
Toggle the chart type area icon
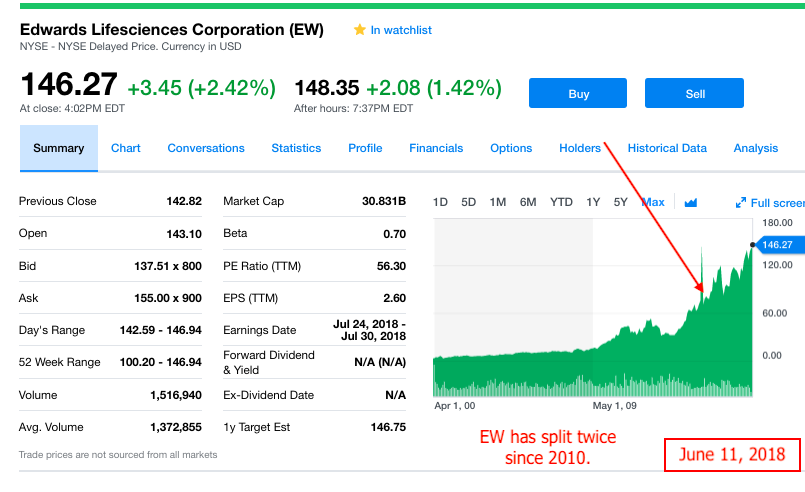click(x=691, y=203)
